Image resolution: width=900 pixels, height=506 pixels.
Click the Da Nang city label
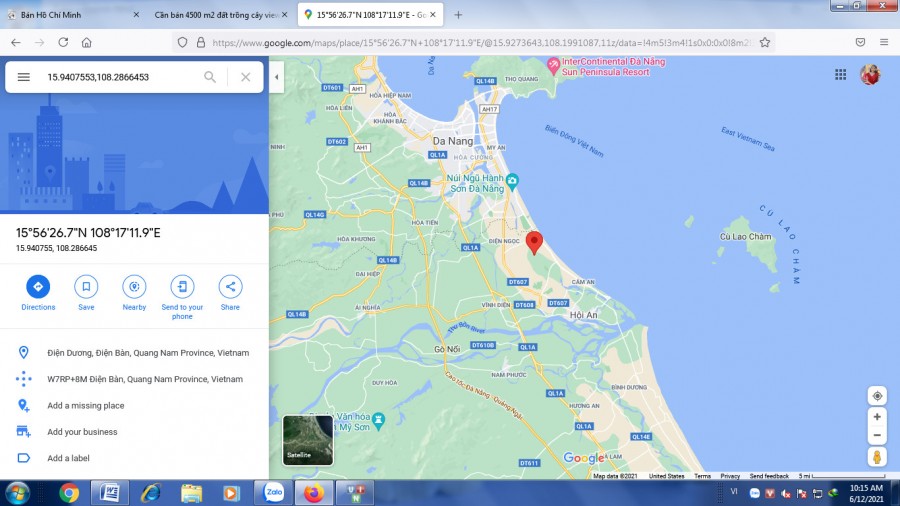453,141
